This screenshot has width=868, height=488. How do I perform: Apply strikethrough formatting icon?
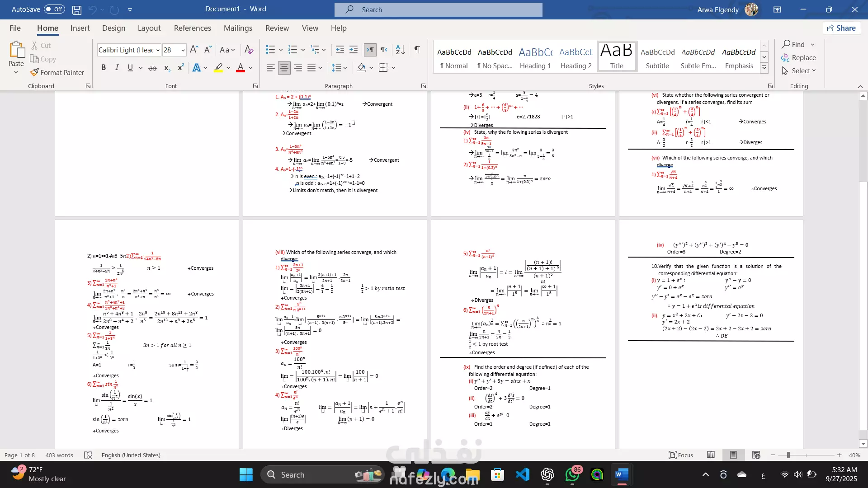pos(153,68)
